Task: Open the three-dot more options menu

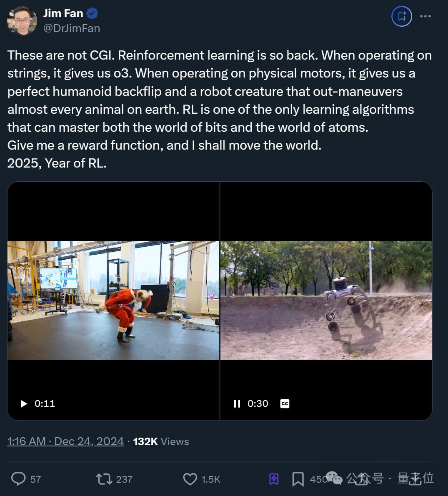Action: (x=425, y=16)
